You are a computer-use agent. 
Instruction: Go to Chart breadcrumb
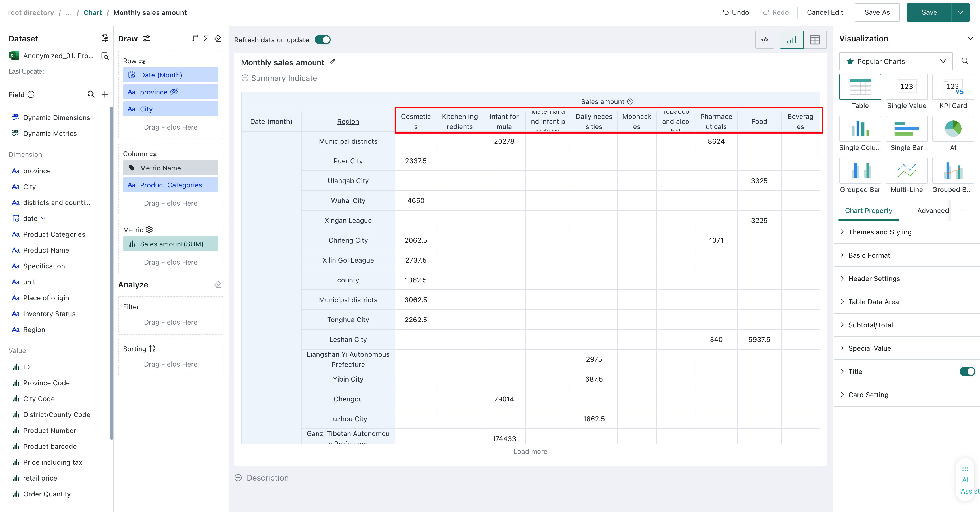(x=93, y=12)
